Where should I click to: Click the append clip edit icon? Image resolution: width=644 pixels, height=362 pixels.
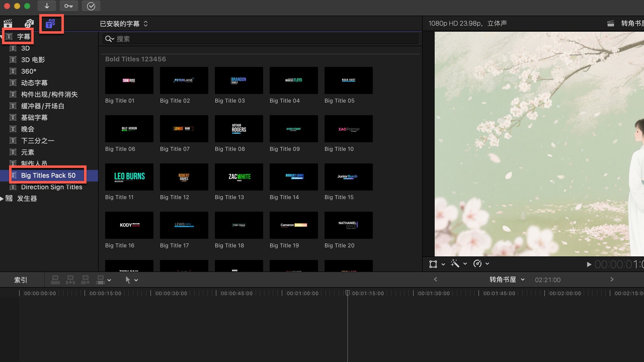[86, 280]
